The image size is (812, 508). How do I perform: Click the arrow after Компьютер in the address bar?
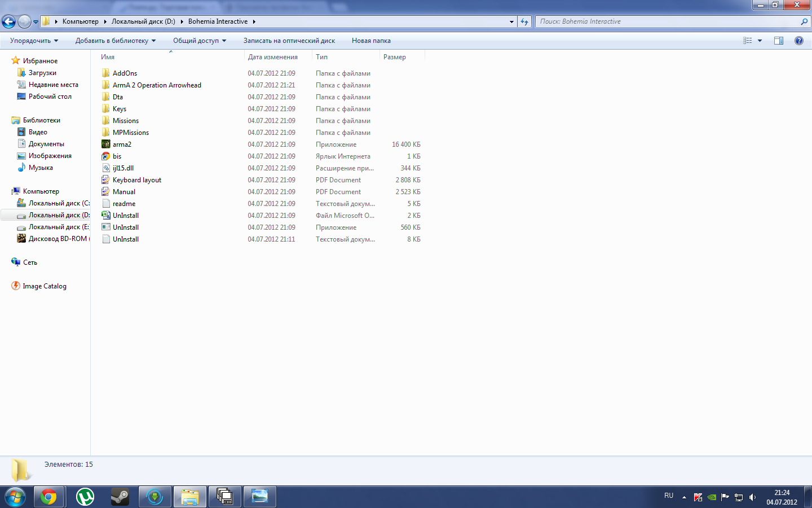[105, 21]
